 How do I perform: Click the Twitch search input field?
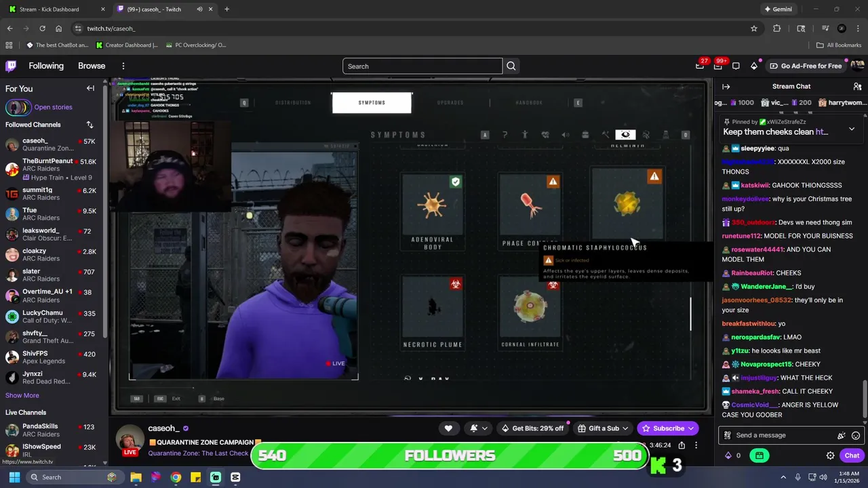tap(422, 66)
